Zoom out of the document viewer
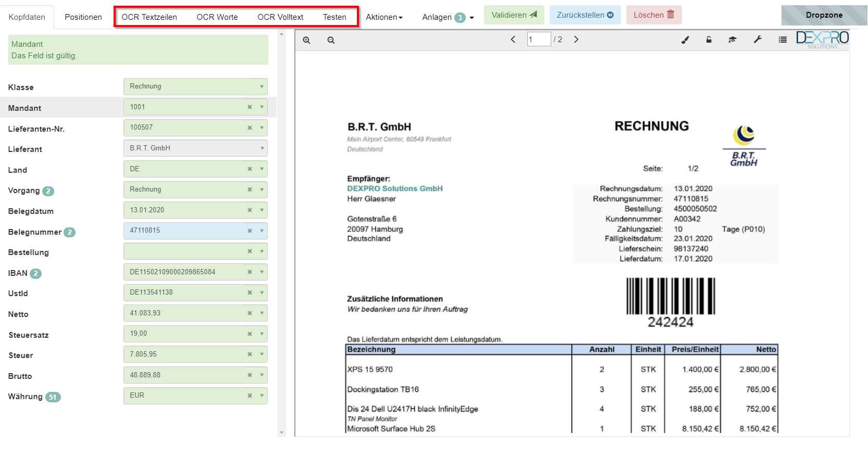Image resolution: width=868 pixels, height=458 pixels. 331,40
